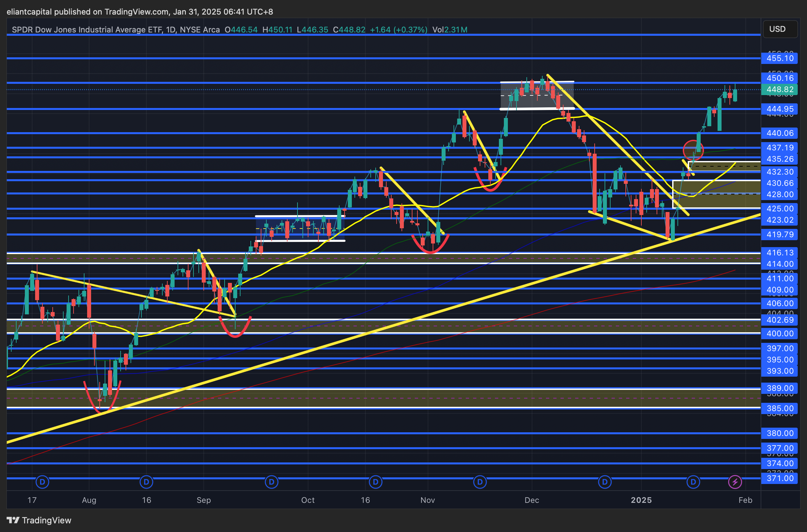Viewport: 807px width, 532px height.
Task: Click the Nov label on the time axis
Action: click(427, 500)
